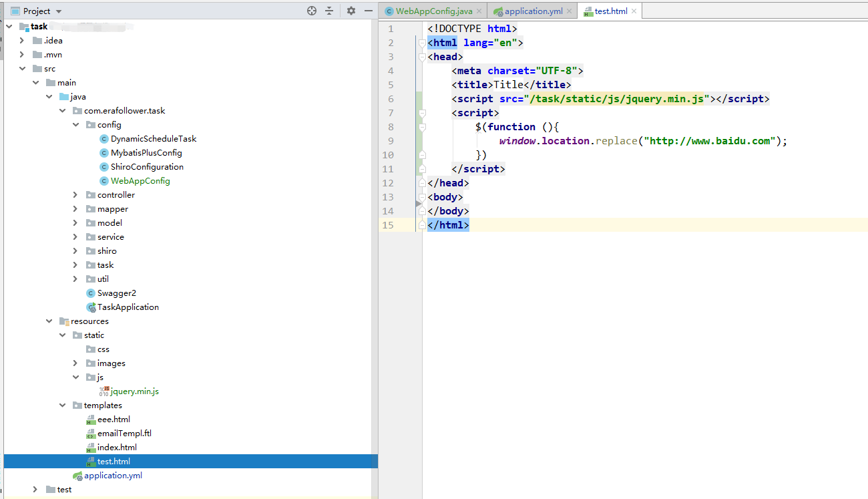Screen dimensions: 868x499
Task: Open the Project view dropdown
Action: [59, 11]
